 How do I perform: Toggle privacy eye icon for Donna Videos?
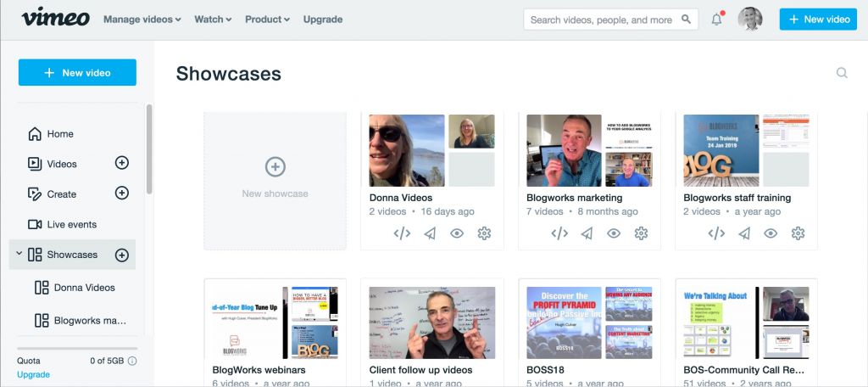tap(457, 233)
